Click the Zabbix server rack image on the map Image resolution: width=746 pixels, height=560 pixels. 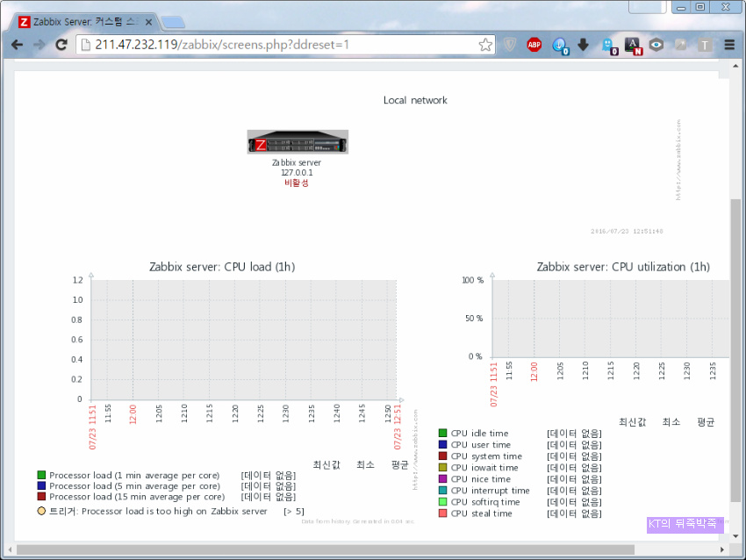coord(298,142)
